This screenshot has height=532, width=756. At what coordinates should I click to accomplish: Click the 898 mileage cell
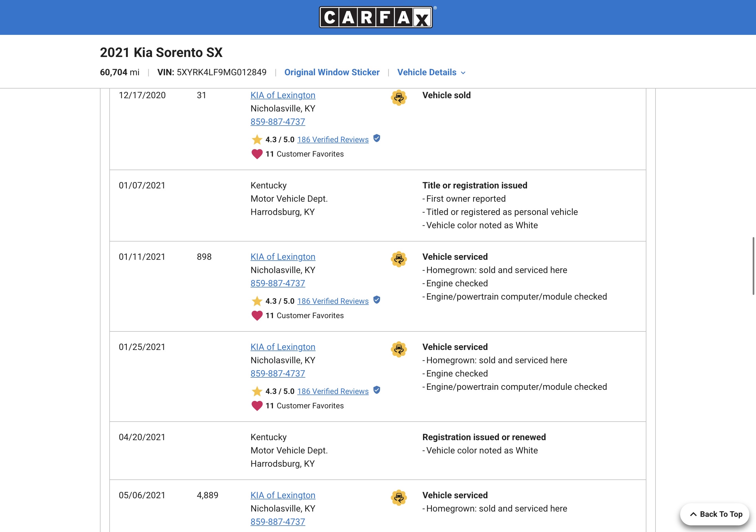pos(204,257)
